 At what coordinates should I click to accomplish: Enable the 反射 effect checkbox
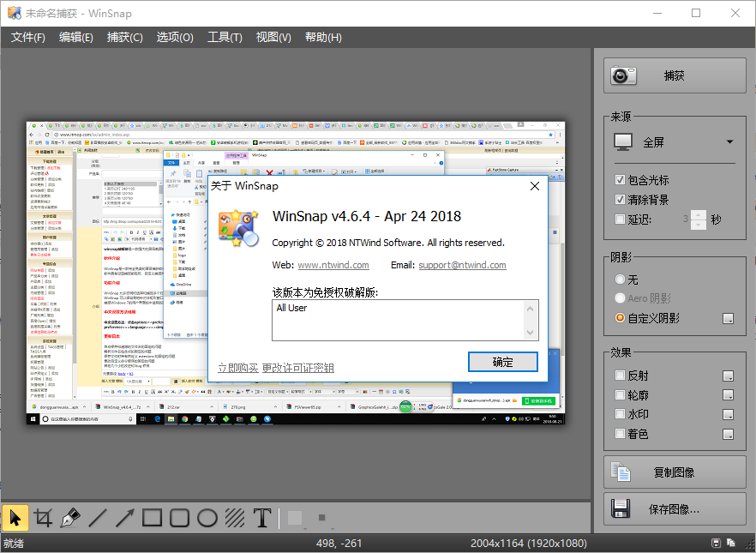[x=620, y=375]
